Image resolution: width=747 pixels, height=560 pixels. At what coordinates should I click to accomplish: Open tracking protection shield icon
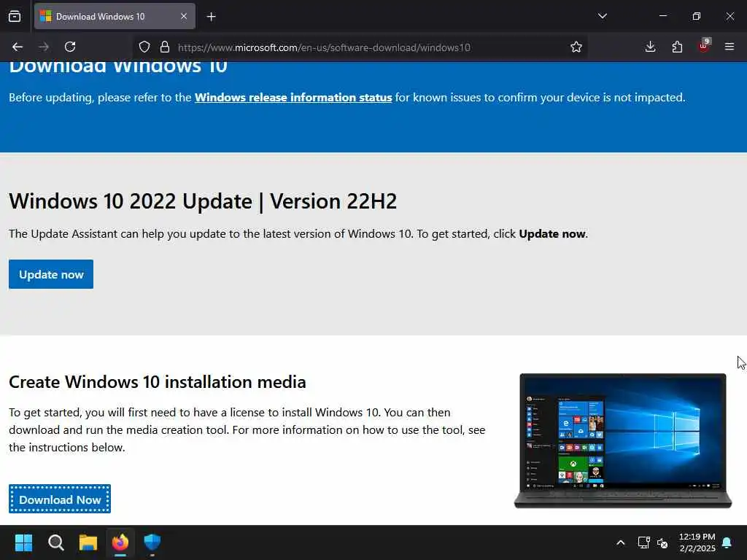(144, 47)
